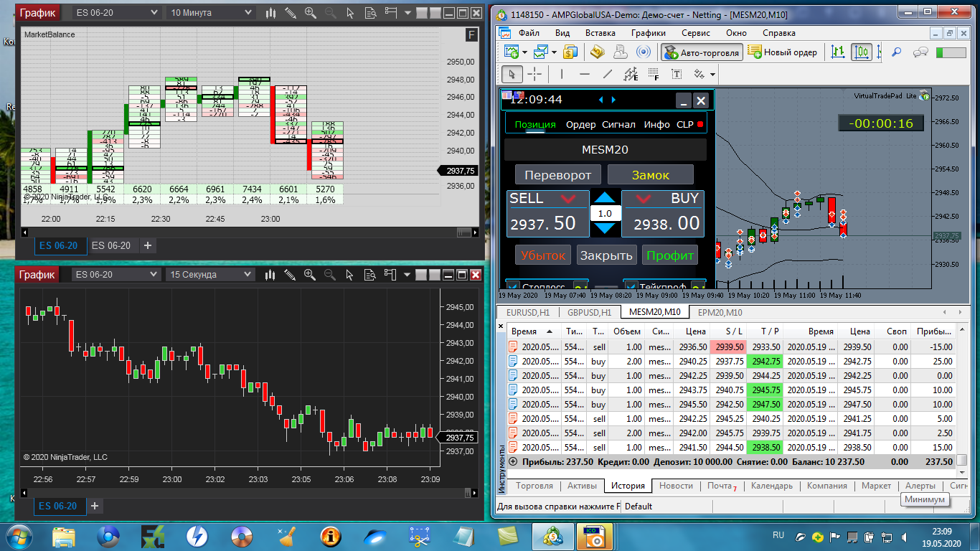Increase lot volume with up arrow
The height and width of the screenshot is (551, 980).
(x=606, y=197)
